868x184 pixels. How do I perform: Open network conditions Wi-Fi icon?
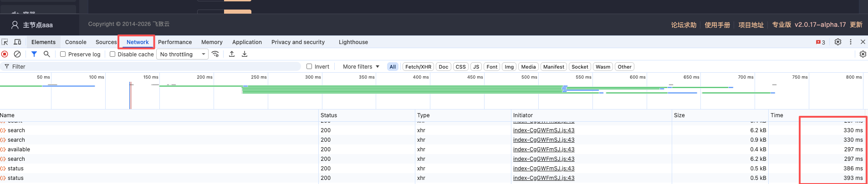(215, 54)
